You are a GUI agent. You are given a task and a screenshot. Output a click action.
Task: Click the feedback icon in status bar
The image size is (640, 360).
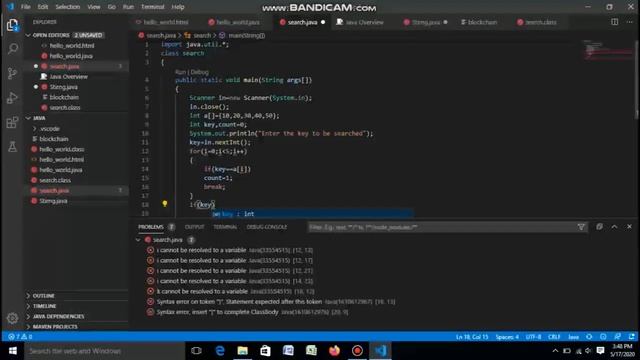tap(617, 337)
